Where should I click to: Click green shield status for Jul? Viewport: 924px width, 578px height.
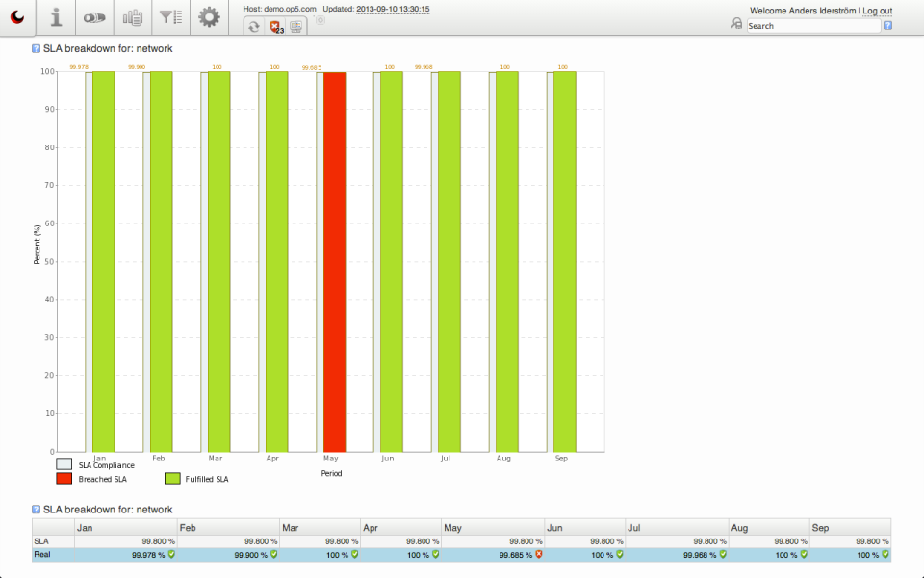point(723,555)
